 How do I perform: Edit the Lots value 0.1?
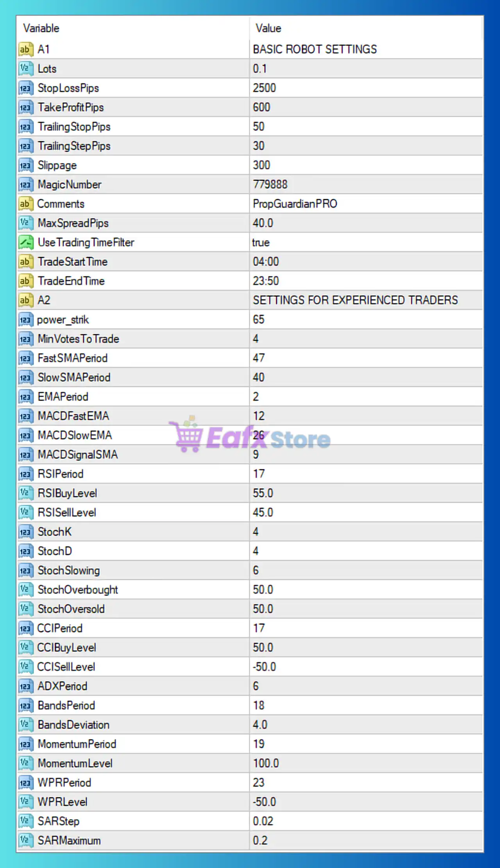[x=260, y=69]
